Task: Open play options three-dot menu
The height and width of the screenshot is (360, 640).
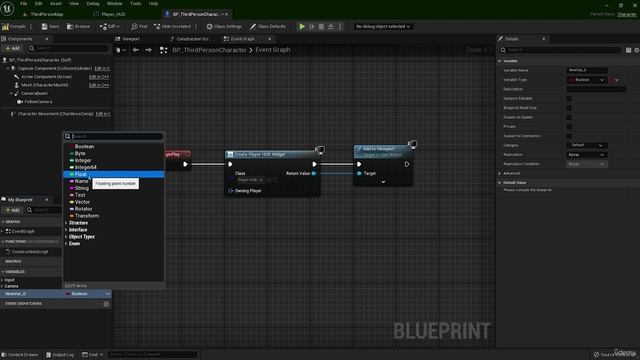Action: 340,27
